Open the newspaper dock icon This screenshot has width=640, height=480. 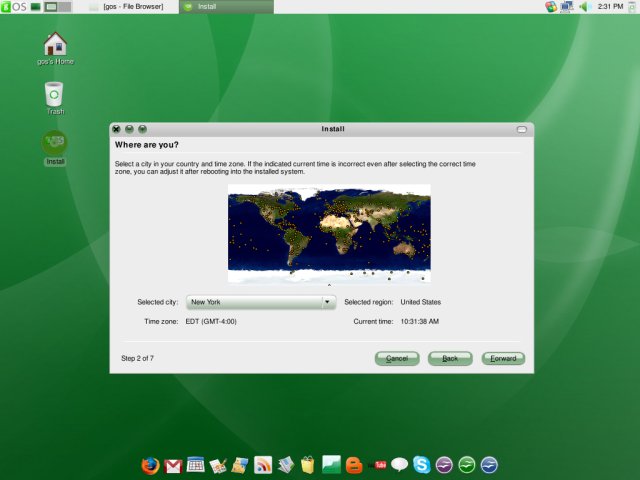(286, 465)
